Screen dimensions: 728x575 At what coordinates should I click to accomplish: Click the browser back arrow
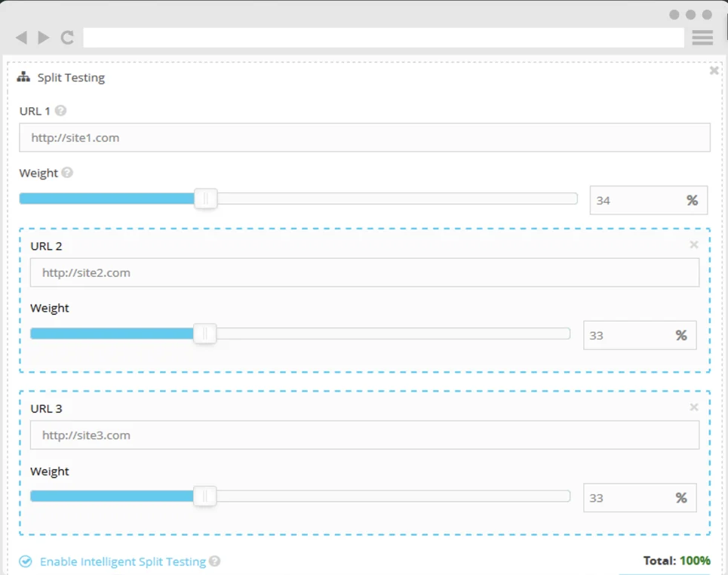pos(21,38)
